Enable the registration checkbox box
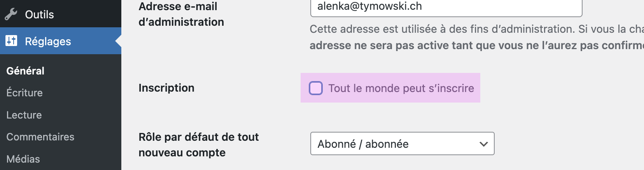 pyautogui.click(x=316, y=88)
